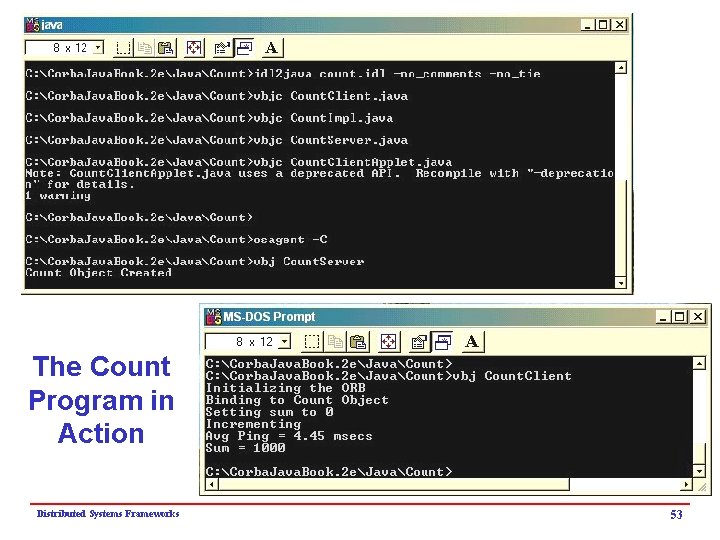The width and height of the screenshot is (720, 540).
Task: Click the Copy icon in java window toolbar
Action: point(145,48)
